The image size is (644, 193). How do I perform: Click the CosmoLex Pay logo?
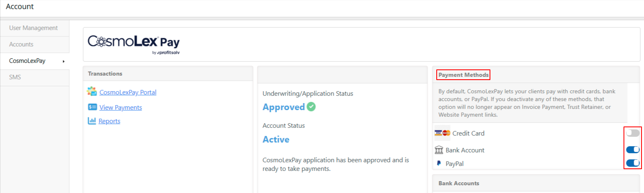[134, 44]
